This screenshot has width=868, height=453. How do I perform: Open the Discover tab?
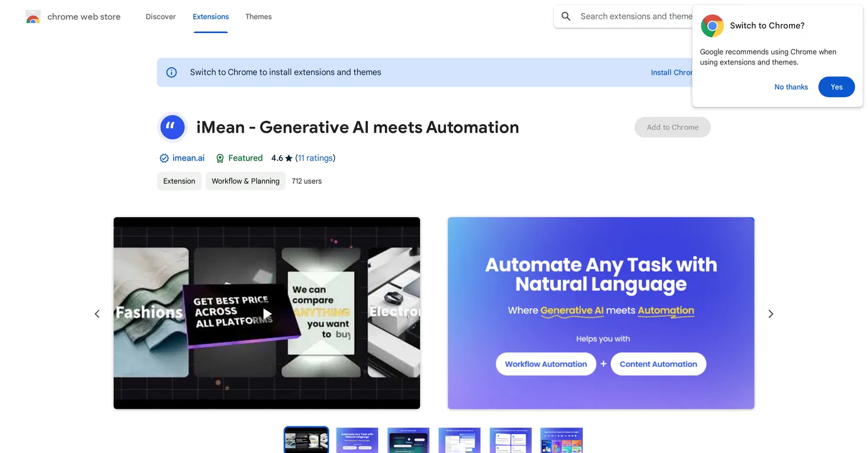point(161,17)
